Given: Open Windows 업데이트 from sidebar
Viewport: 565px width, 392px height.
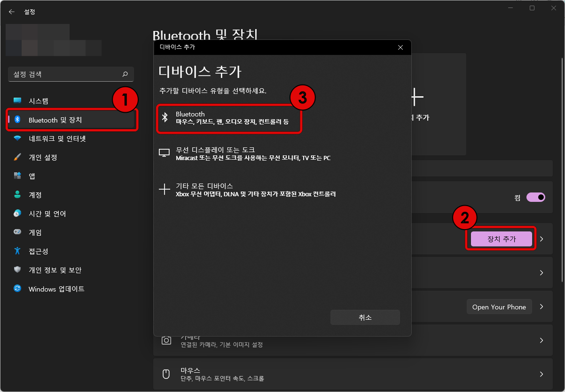Looking at the screenshot, I should pos(56,289).
